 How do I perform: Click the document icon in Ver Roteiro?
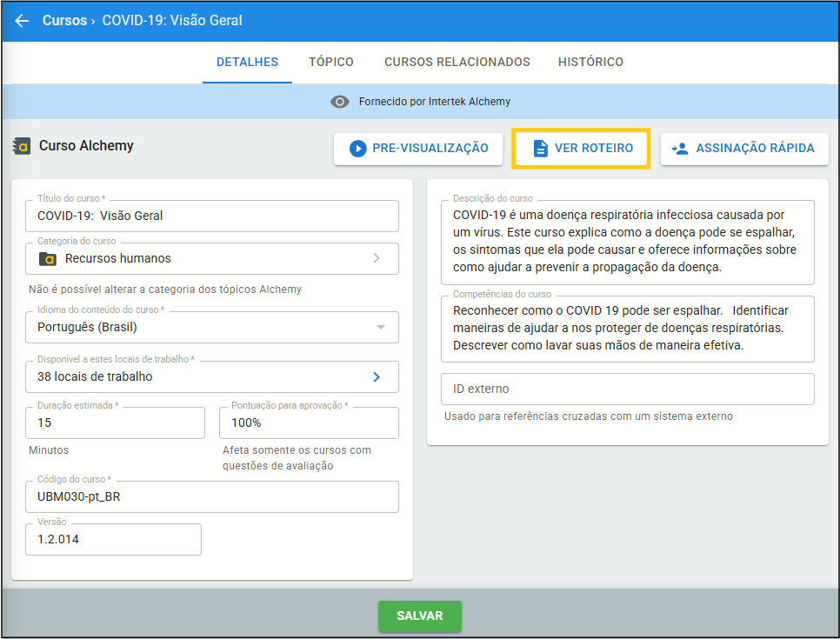pos(540,149)
